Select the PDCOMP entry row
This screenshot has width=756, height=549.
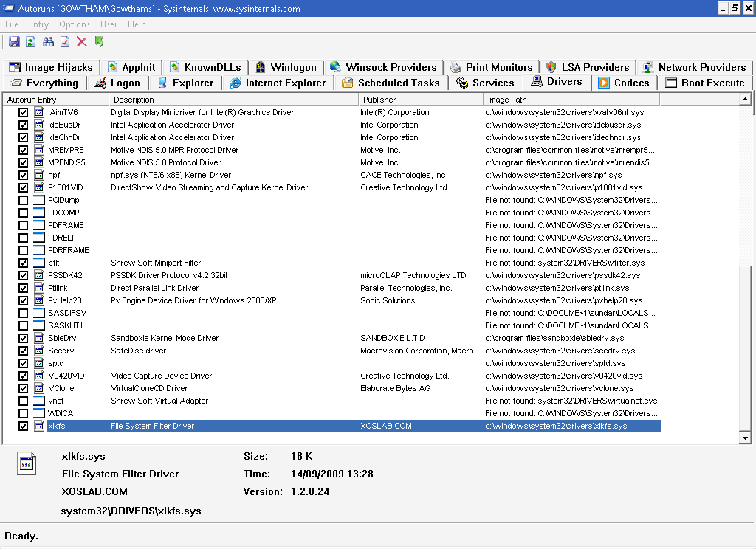point(331,213)
